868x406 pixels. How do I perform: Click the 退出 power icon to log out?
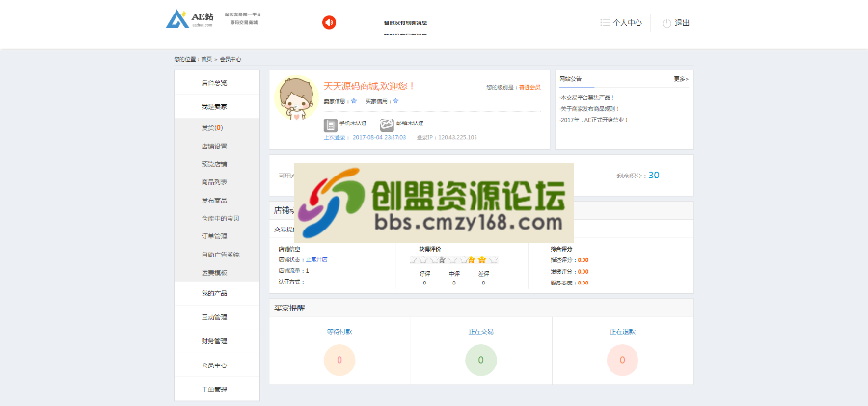click(666, 22)
